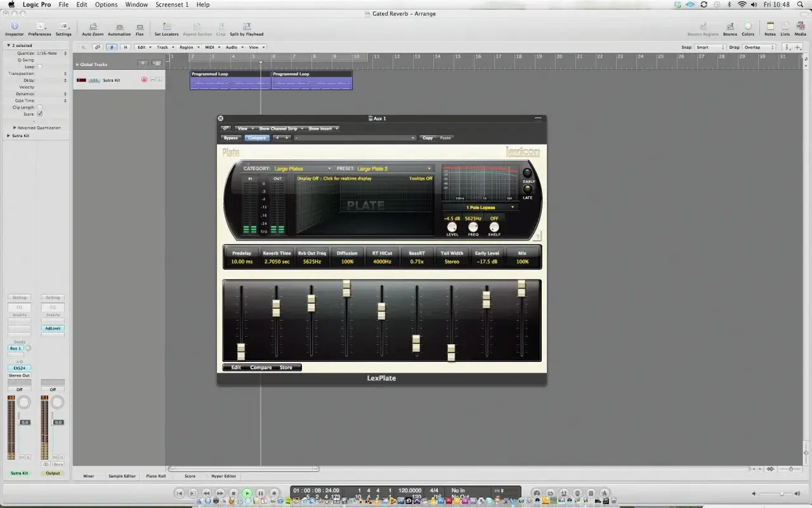Expand the Global Tracks triangle
The image size is (812, 508).
77,64
